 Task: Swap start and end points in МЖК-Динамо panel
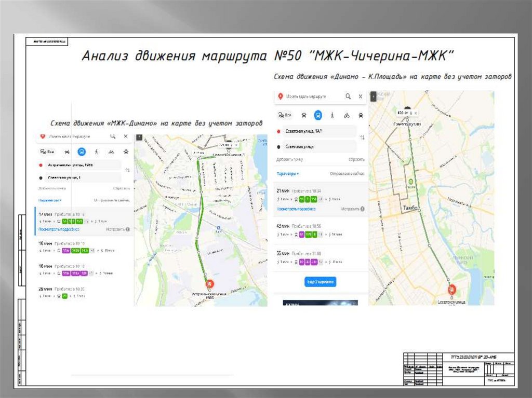coord(127,170)
